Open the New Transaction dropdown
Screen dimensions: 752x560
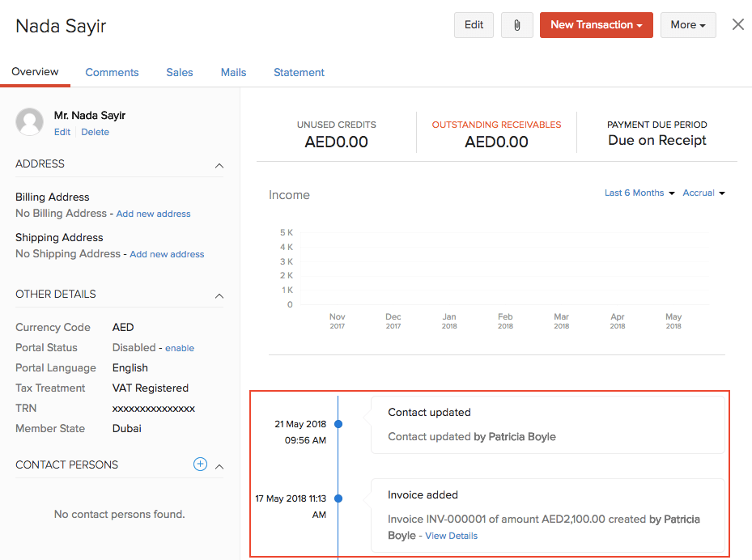pos(596,25)
